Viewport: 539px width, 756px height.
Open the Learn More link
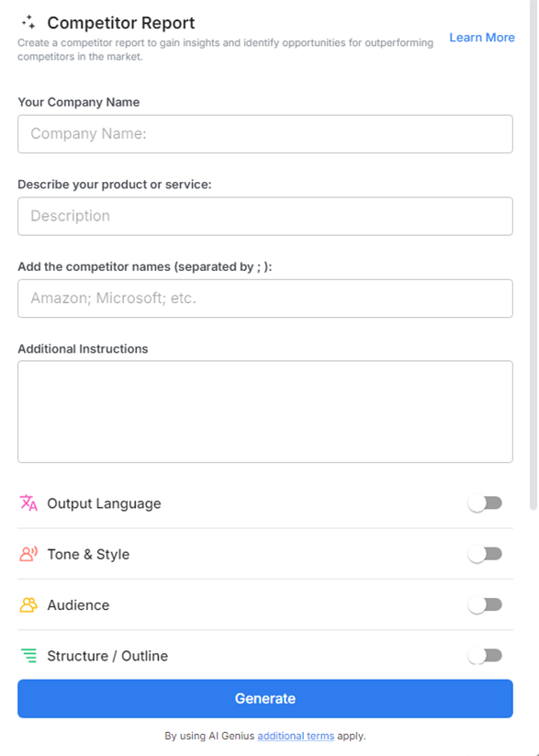[481, 37]
